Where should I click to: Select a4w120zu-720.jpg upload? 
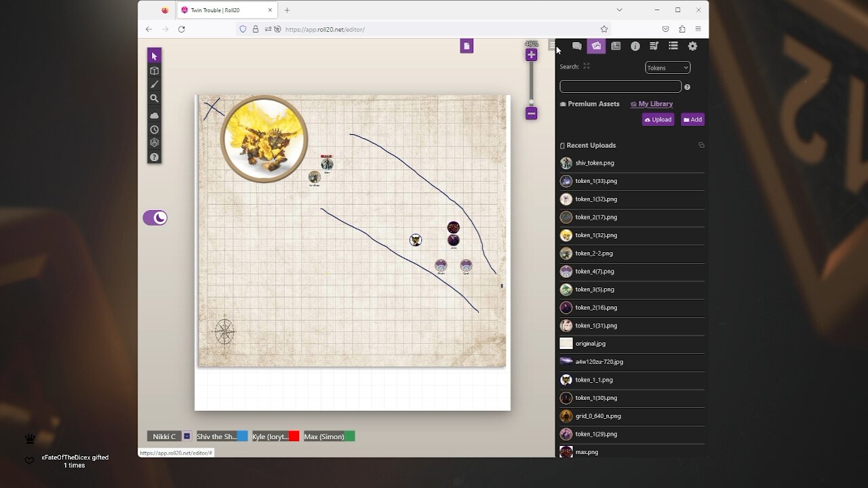[632, 361]
